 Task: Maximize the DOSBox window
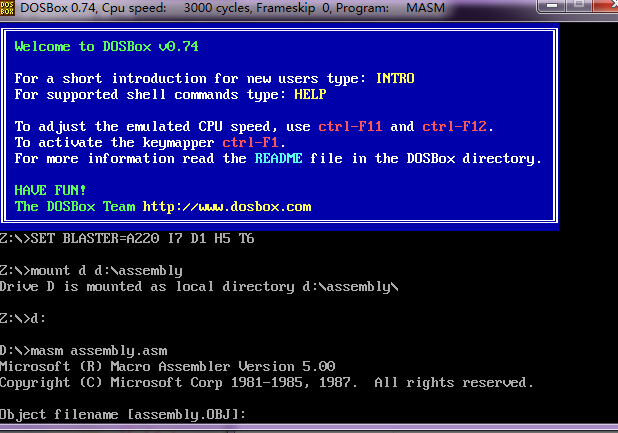[x=579, y=6]
